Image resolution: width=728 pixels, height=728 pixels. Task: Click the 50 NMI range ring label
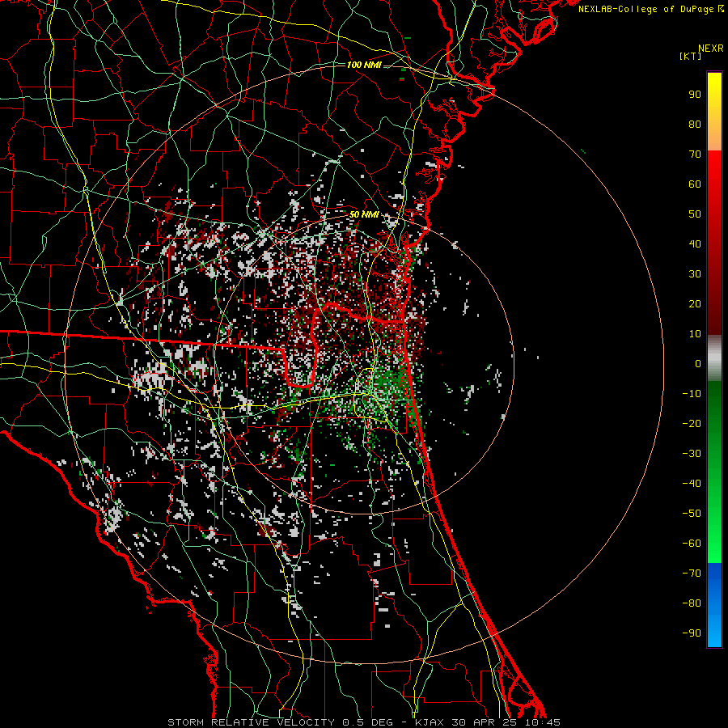pyautogui.click(x=364, y=214)
